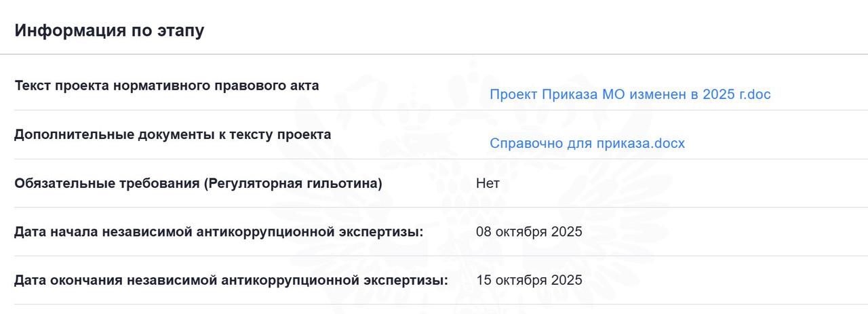Screen dimensions: 868x314
Task: Select the expertise start date value
Action: coord(529,232)
